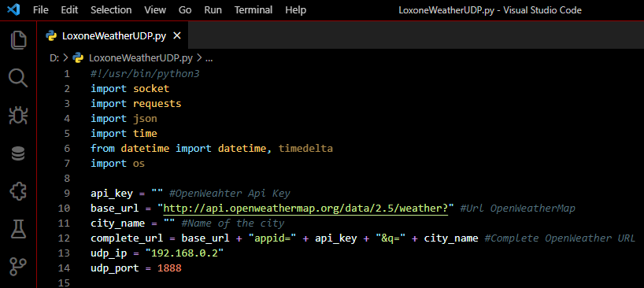
Task: Click the "appid=" string on line 12
Action: 272,238
